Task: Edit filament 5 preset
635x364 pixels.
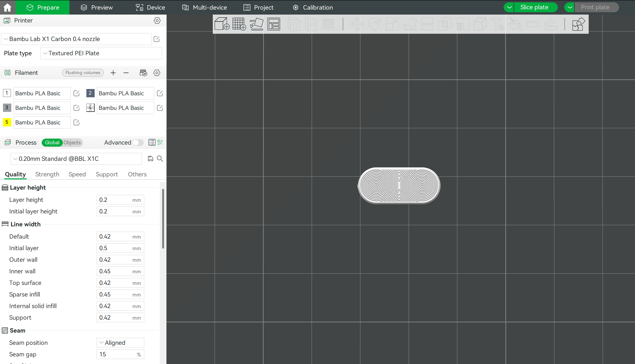Action: [x=76, y=122]
